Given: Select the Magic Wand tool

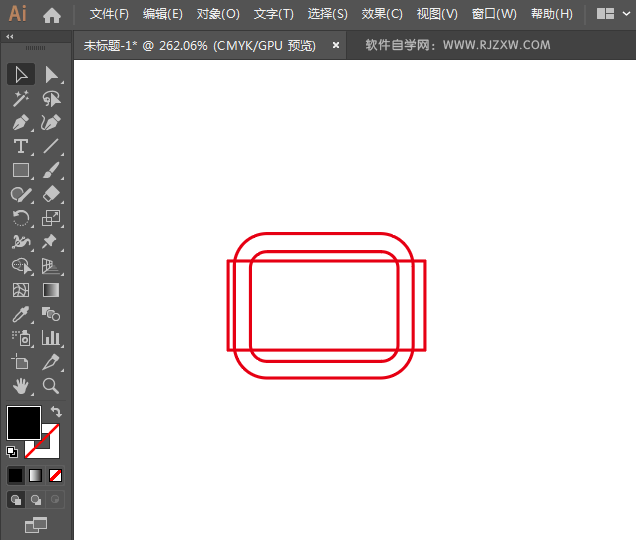Looking at the screenshot, I should (21, 99).
